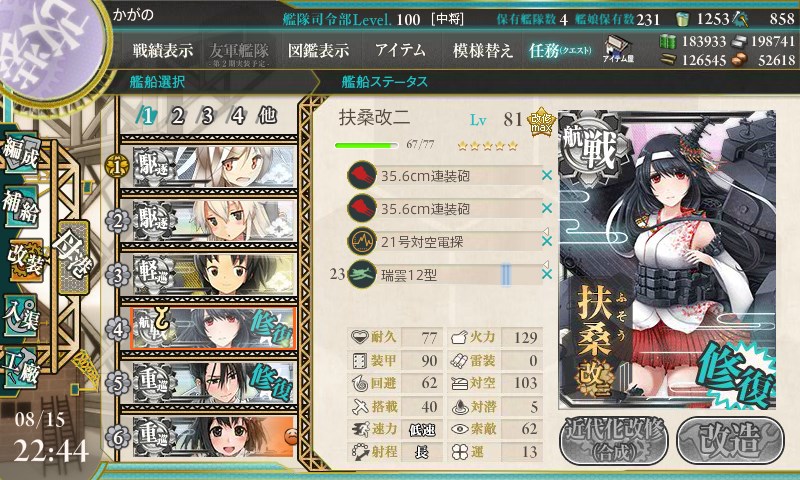Remove 21号対空電探 using its X

click(x=546, y=241)
